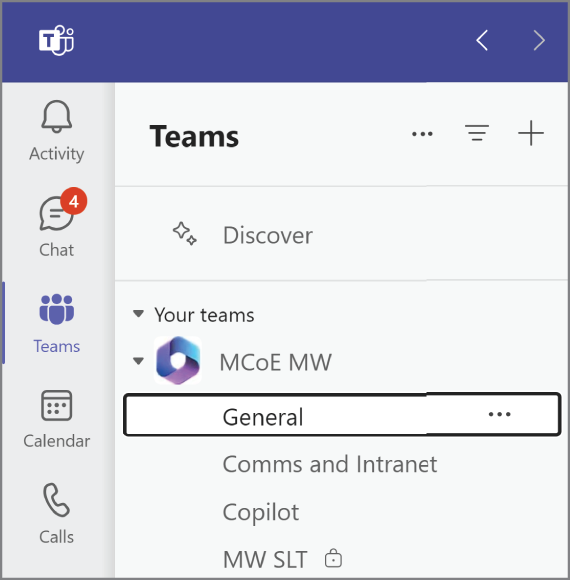Go forward with the right navigation arrow
The width and height of the screenshot is (570, 580).
point(539,40)
